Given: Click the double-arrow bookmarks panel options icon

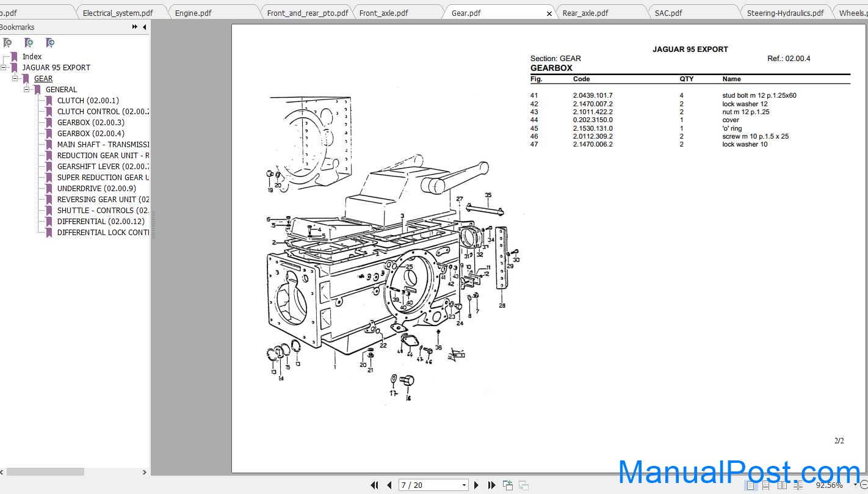Looking at the screenshot, I should pyautogui.click(x=135, y=27).
